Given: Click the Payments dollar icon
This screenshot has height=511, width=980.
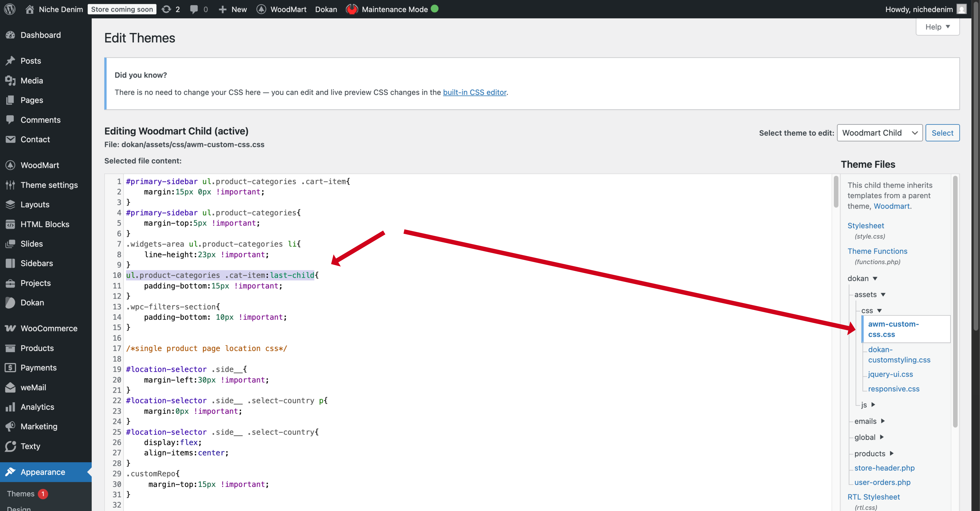Looking at the screenshot, I should (10, 367).
